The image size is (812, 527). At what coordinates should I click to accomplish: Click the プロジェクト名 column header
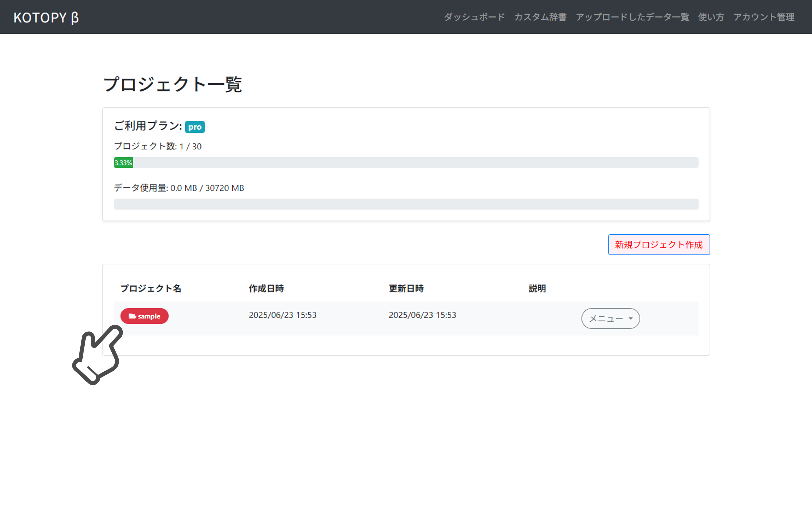coord(150,288)
